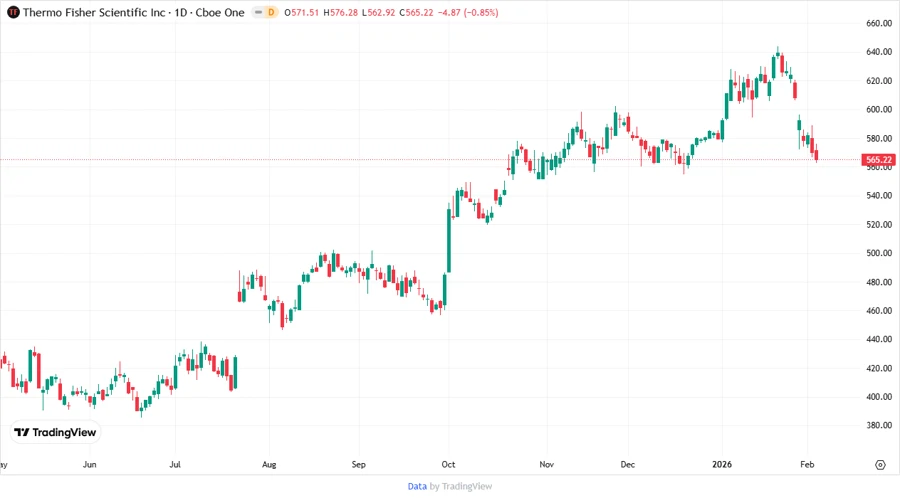900x498 pixels.
Task: Click the 480.00 price axis label
Action: [879, 282]
